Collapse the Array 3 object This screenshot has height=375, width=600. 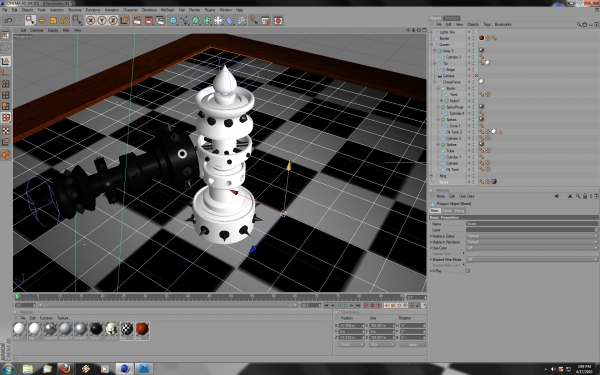click(x=435, y=51)
